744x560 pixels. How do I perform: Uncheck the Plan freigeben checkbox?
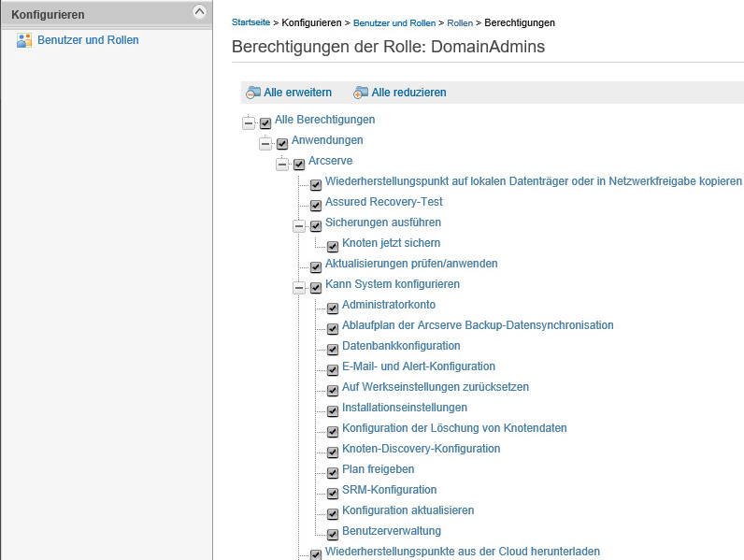click(x=333, y=473)
